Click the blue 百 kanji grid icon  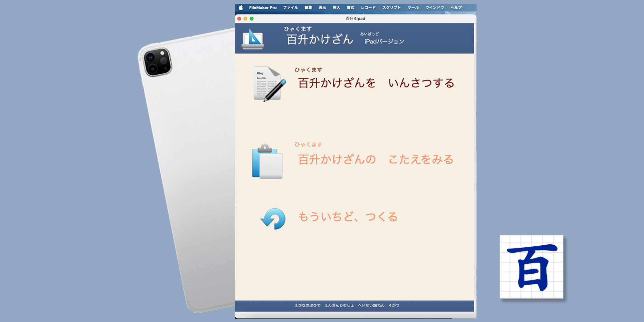(x=531, y=267)
